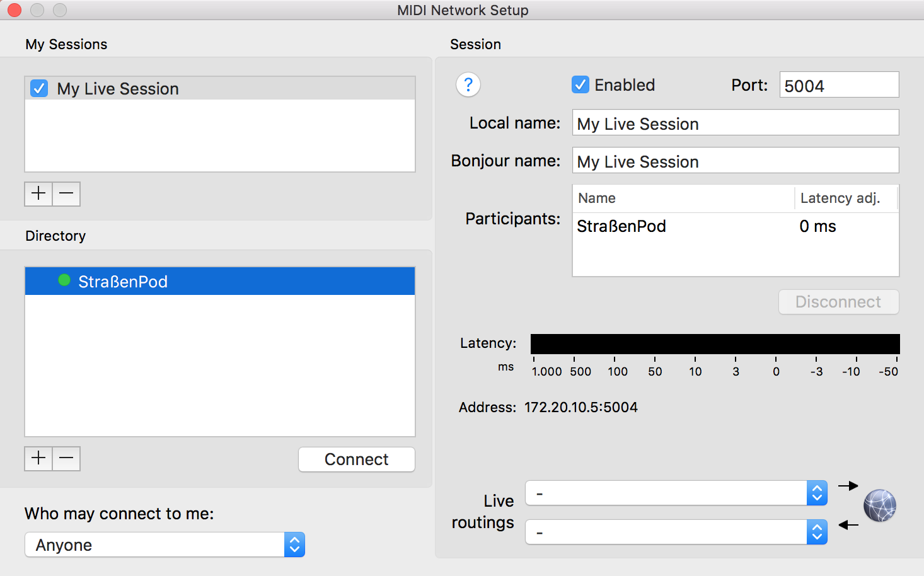Toggle the Enabled checkbox
The width and height of the screenshot is (924, 576).
(580, 84)
